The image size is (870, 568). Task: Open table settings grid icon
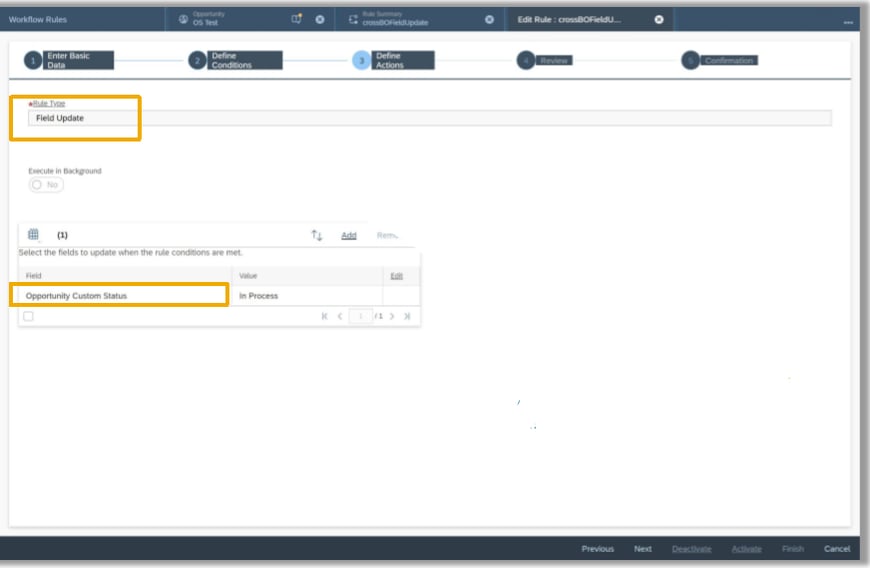pyautogui.click(x=33, y=235)
